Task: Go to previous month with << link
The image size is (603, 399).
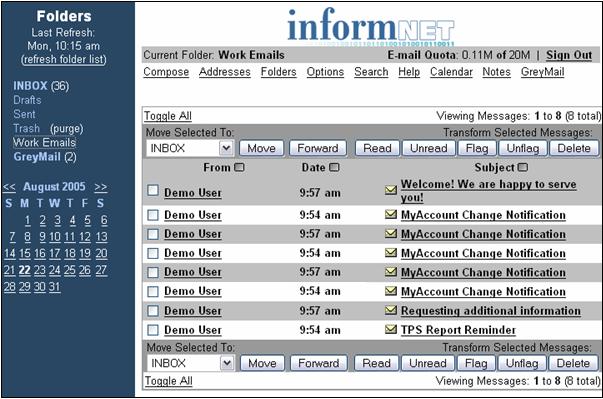Action: pyautogui.click(x=9, y=187)
